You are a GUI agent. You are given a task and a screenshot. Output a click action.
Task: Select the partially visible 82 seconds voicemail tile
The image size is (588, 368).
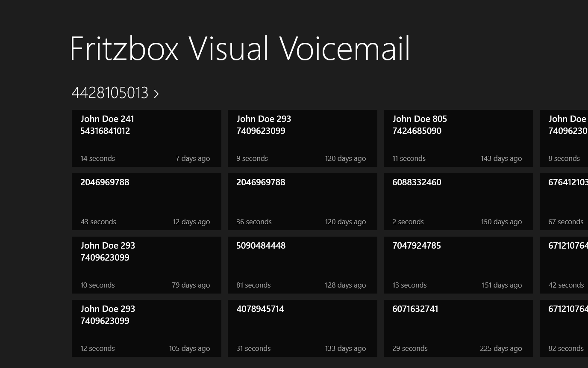pos(564,328)
